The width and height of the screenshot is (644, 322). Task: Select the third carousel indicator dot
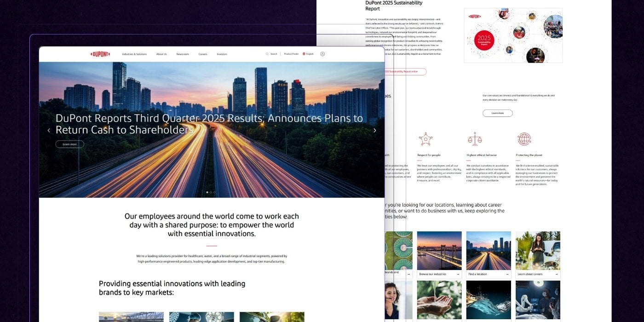[214, 192]
